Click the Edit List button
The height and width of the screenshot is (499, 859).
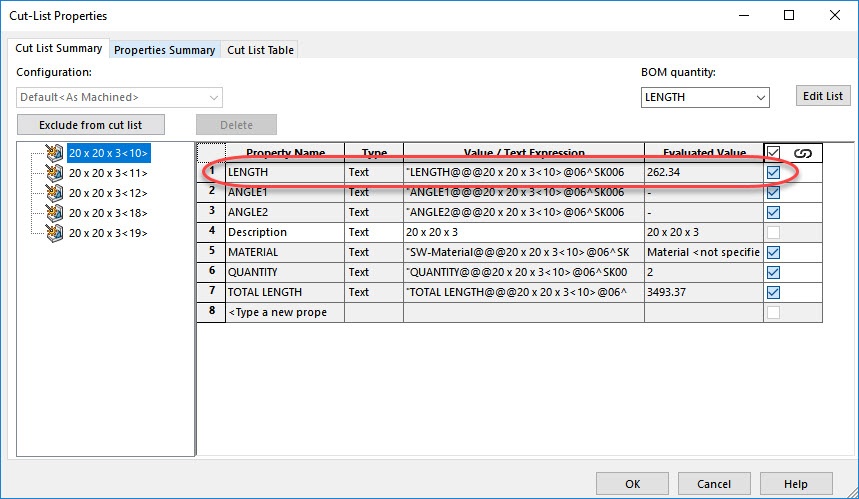click(x=823, y=96)
